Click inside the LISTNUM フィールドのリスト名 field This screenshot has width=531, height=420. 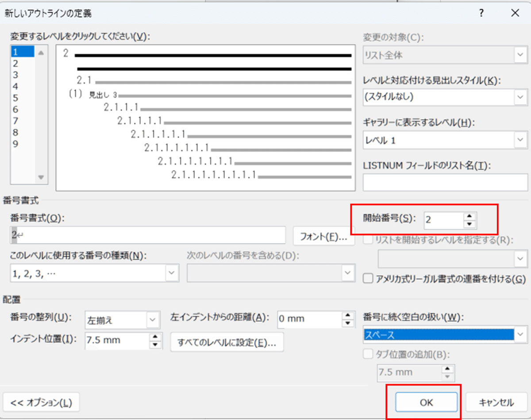point(445,182)
